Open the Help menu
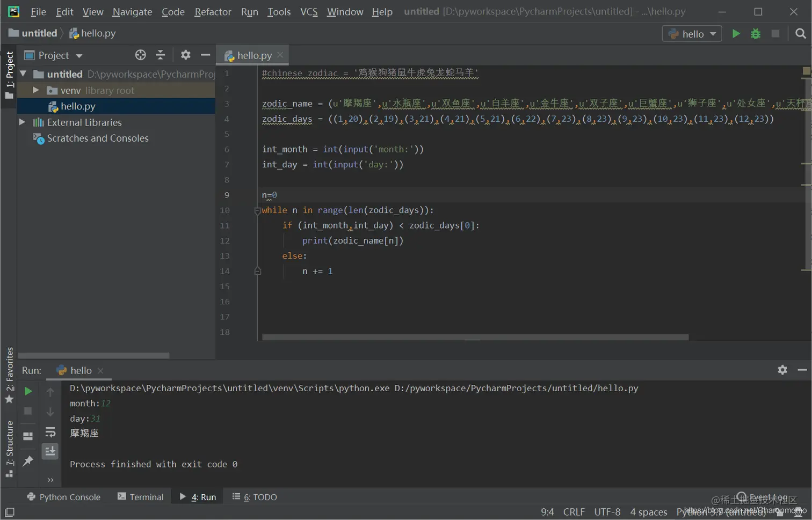The image size is (812, 520). point(382,11)
